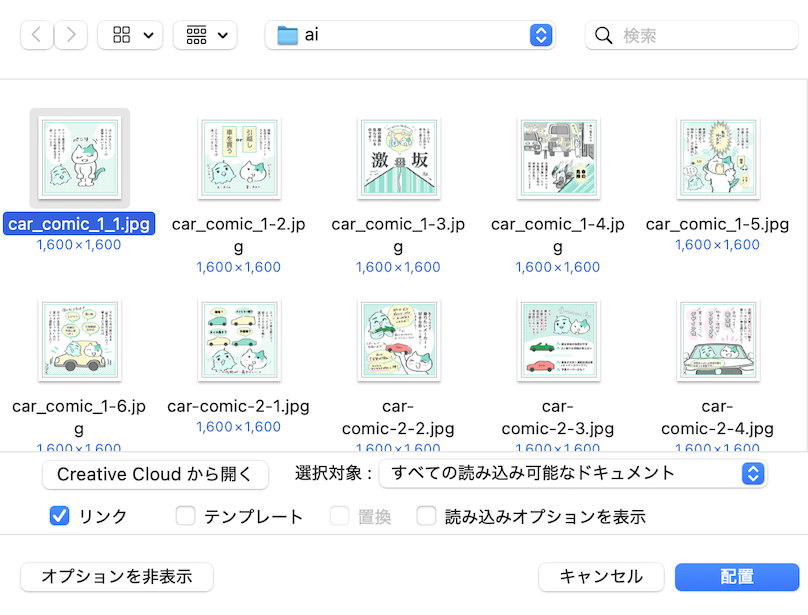Image resolution: width=808 pixels, height=615 pixels.
Task: Select car_comic_1-3.jpg thumbnail with 激坂
Action: point(398,159)
